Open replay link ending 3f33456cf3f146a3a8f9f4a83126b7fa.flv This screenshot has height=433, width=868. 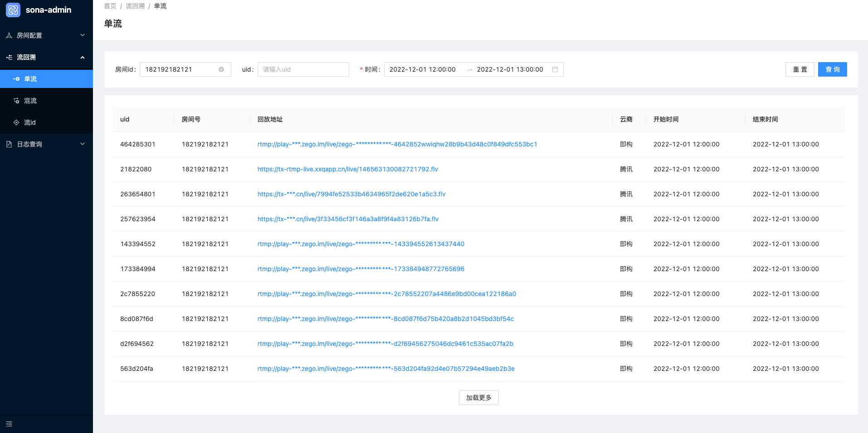pos(348,219)
